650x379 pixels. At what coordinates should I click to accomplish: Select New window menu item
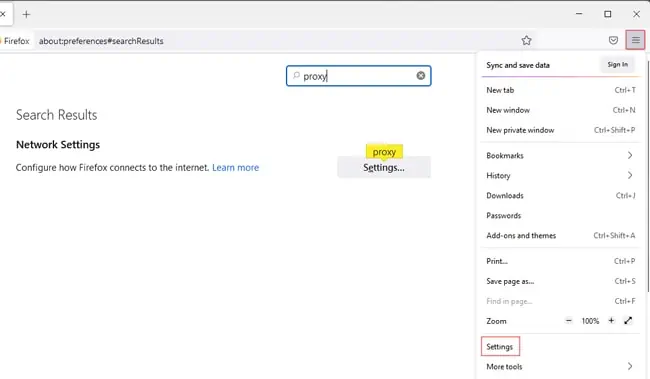[x=560, y=110]
